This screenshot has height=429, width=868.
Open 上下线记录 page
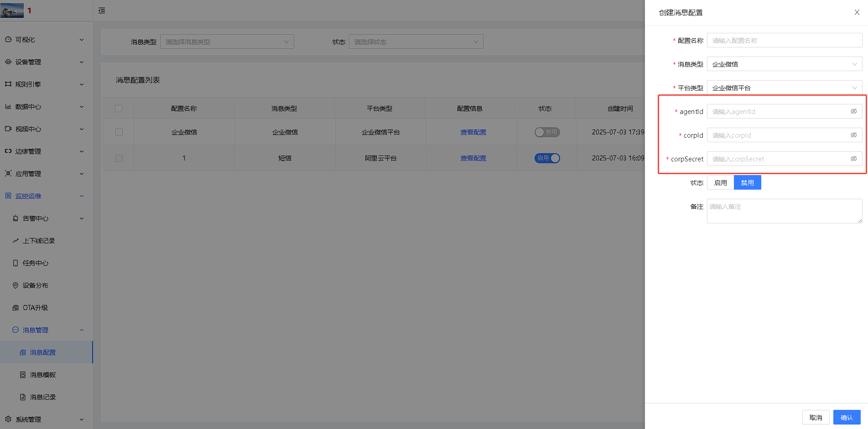click(38, 241)
